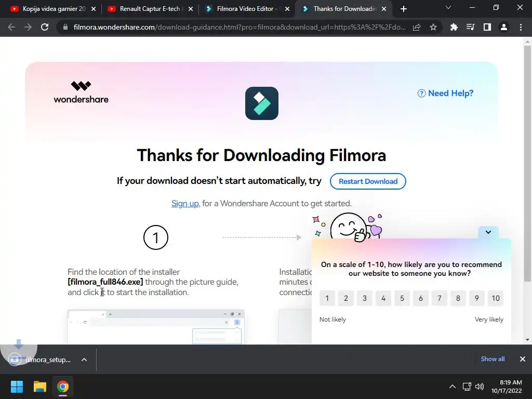
Task: Click the page vertical scrollbar
Action: (527, 163)
